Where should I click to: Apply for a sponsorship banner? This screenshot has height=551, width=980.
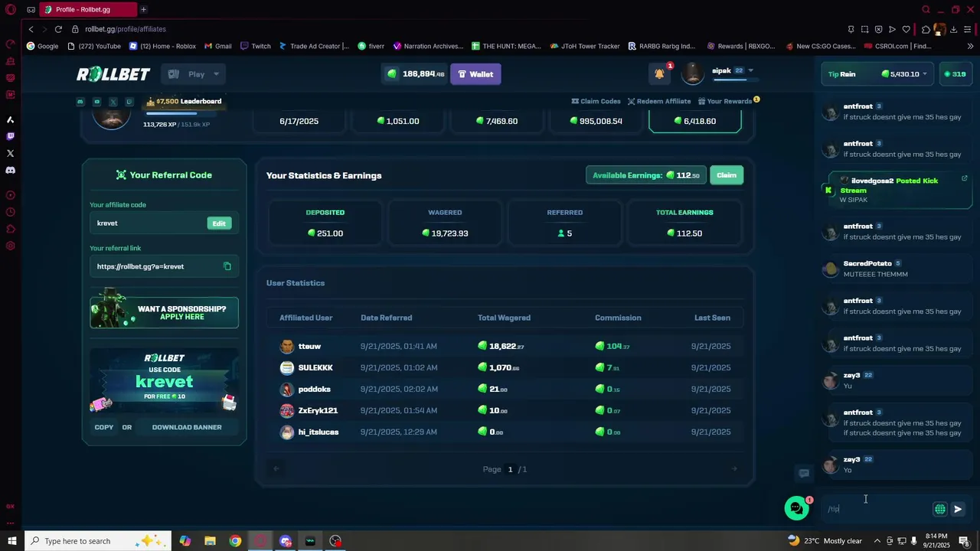click(165, 312)
